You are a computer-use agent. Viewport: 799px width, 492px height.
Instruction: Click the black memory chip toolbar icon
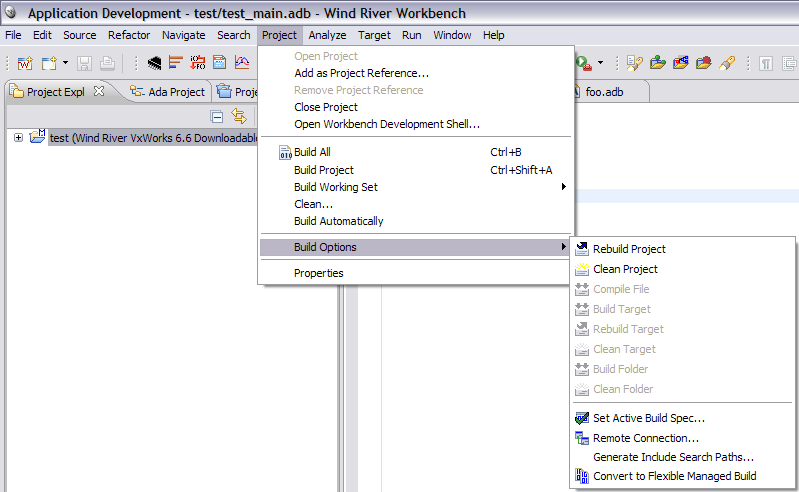pyautogui.click(x=154, y=63)
